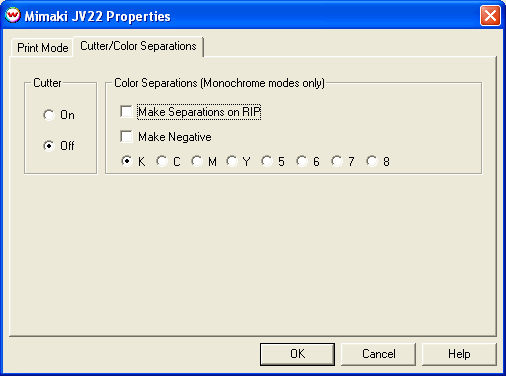
Task: Choose the C color separation channel
Action: tap(162, 161)
